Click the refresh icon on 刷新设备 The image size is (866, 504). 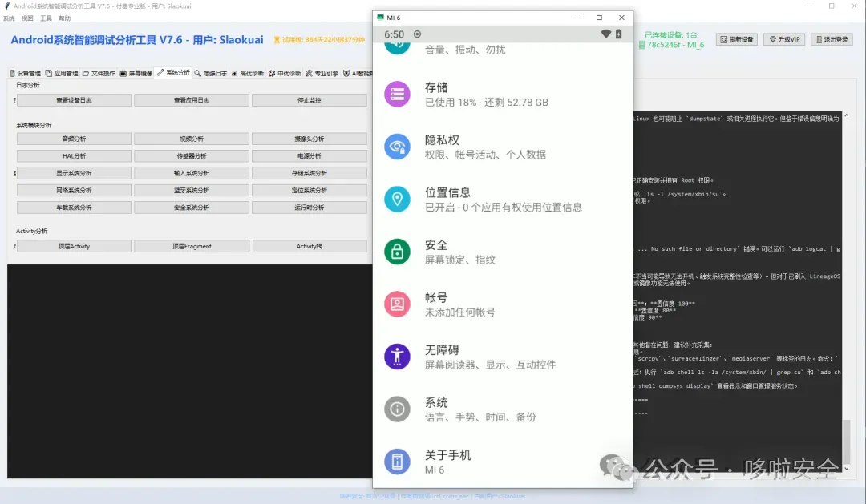tap(723, 39)
